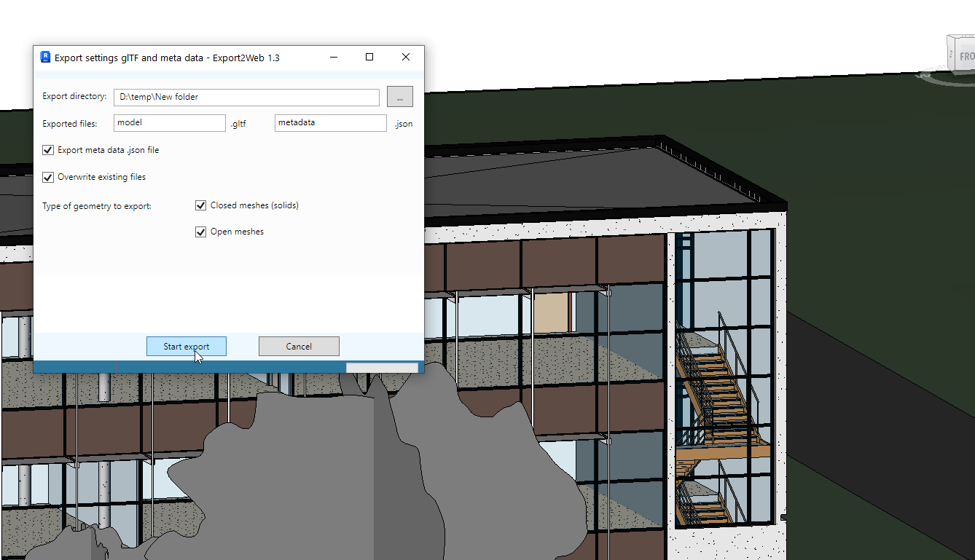Toggle the Open meshes checkbox
The image size is (975, 560).
[201, 232]
